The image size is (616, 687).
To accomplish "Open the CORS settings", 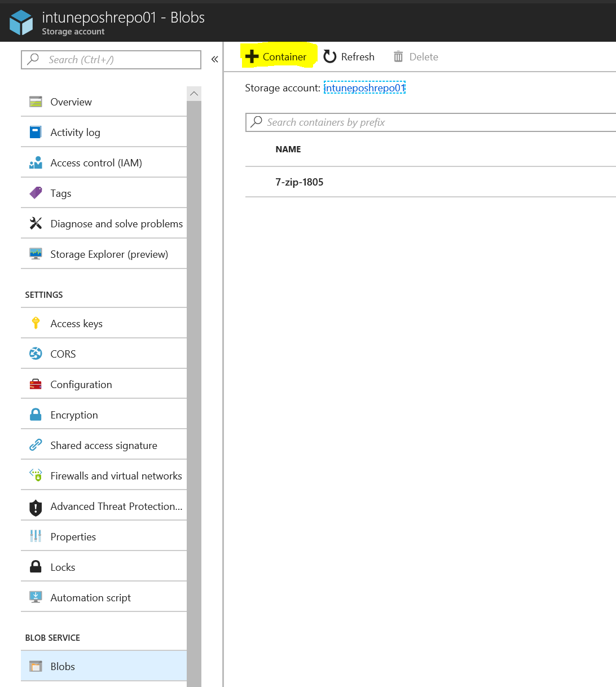I will point(104,354).
